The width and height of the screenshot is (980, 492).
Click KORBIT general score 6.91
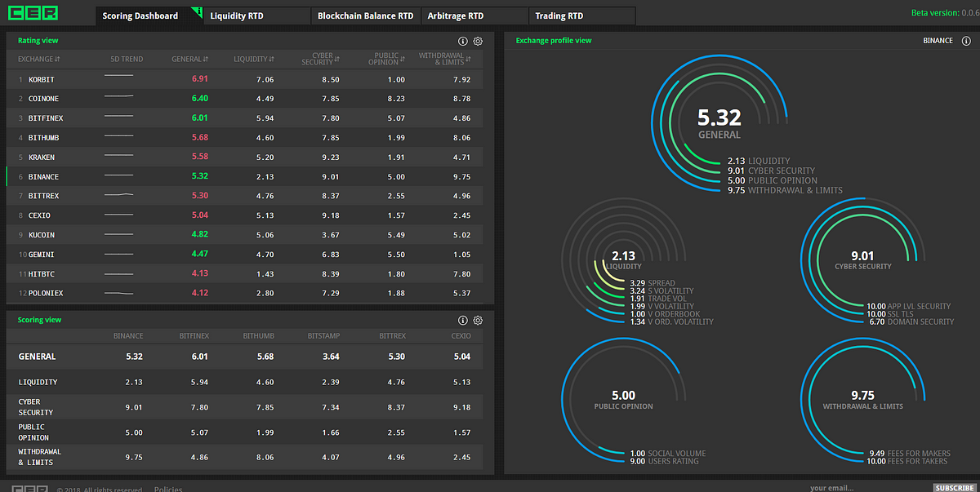pos(200,79)
